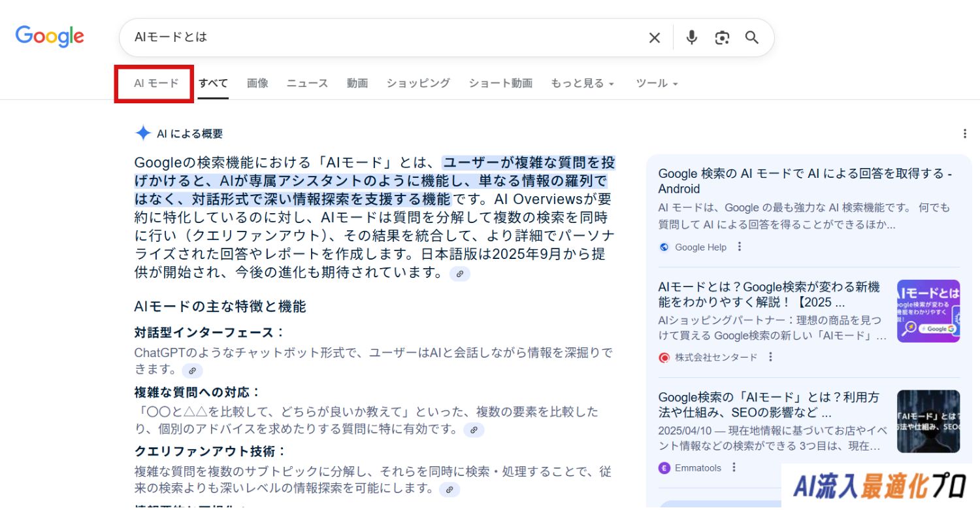Image resolution: width=980 pixels, height=510 pixels.
Task: Click the search input field
Action: click(379, 38)
